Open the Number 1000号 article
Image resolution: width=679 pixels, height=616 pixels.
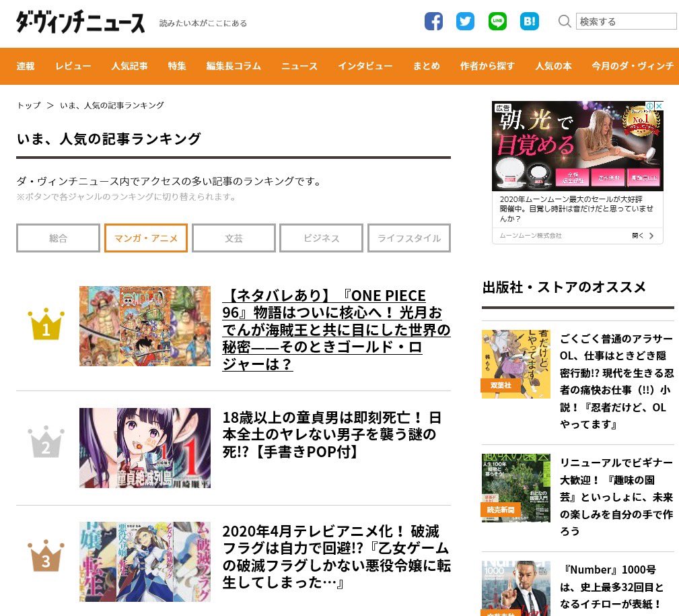tap(612, 587)
